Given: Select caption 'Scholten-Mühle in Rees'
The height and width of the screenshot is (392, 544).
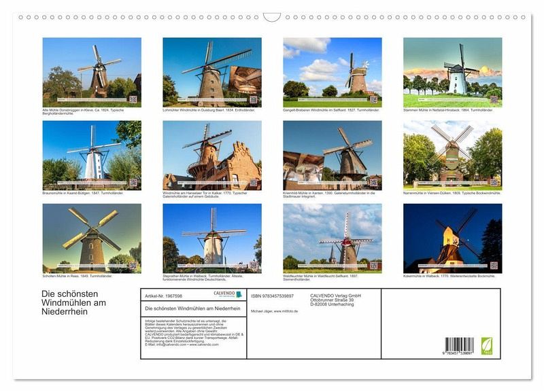Looking at the screenshot, I should pyautogui.click(x=61, y=277).
